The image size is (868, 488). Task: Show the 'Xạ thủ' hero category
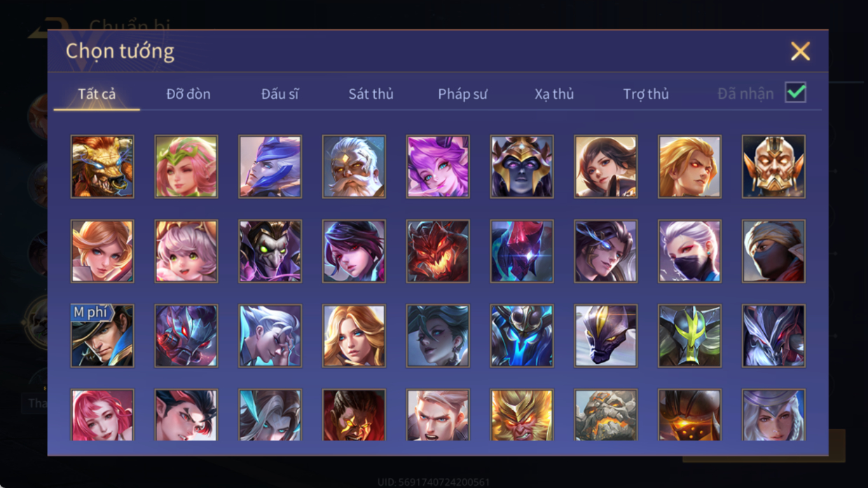coord(554,94)
